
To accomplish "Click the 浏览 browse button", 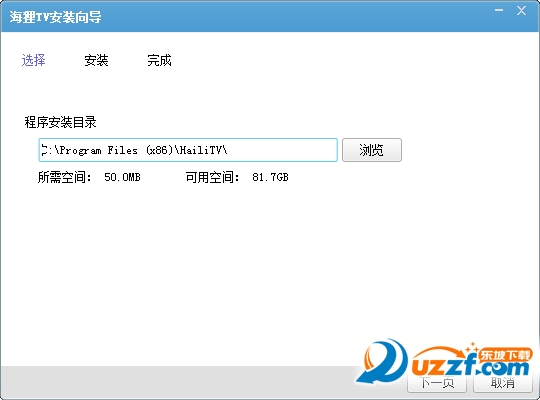I will click(x=372, y=150).
